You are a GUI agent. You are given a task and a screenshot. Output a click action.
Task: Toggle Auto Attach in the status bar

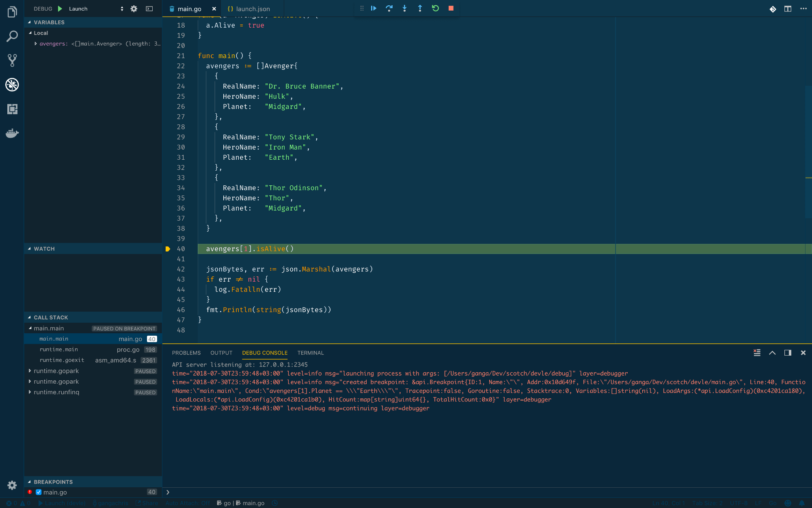pos(187,503)
